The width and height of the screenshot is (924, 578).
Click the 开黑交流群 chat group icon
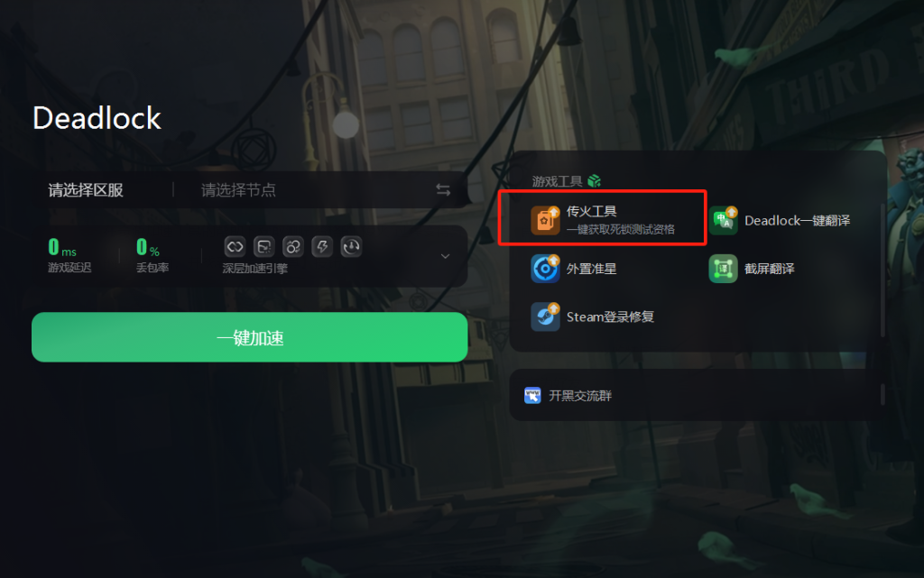point(532,396)
